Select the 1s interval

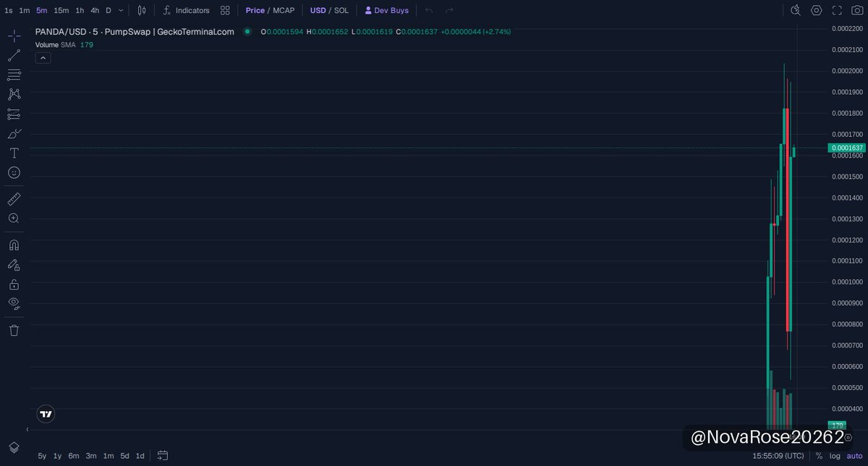point(9,10)
